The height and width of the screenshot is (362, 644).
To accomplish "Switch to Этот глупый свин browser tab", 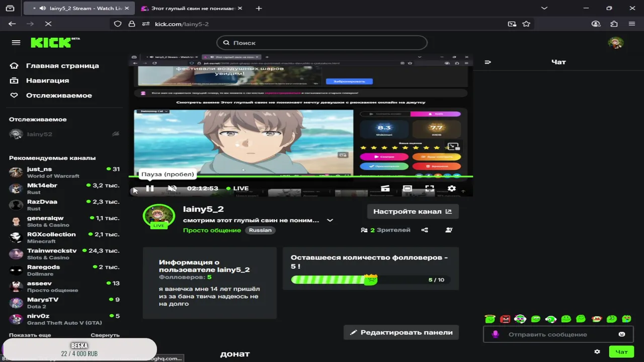I will click(191, 9).
